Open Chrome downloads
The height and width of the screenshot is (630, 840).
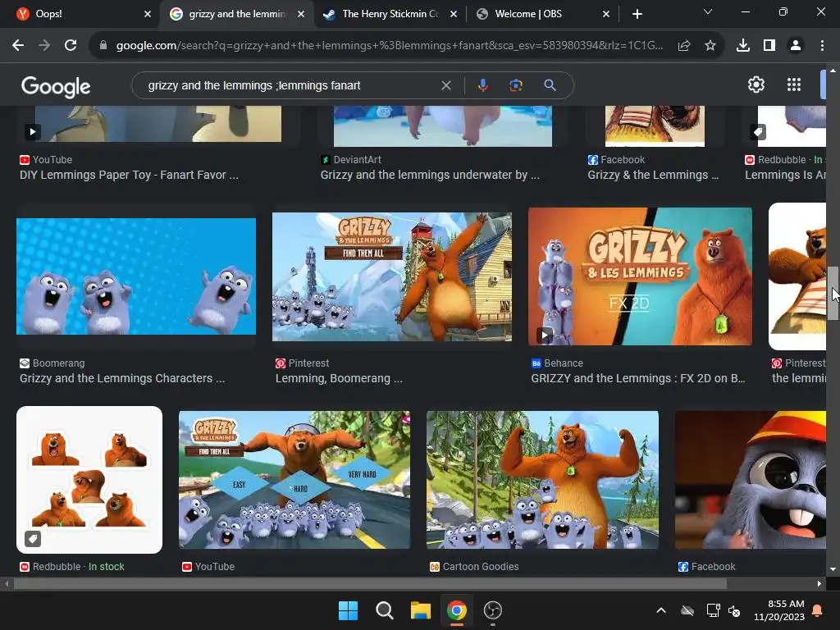[x=743, y=46]
